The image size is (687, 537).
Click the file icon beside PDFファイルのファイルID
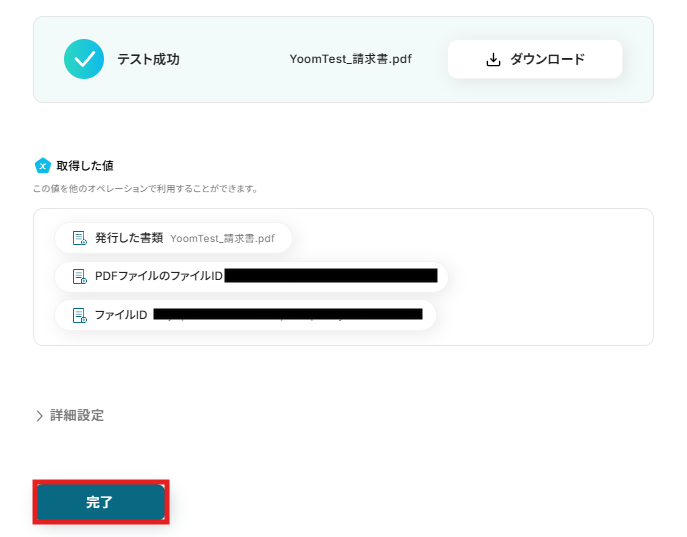(79, 276)
